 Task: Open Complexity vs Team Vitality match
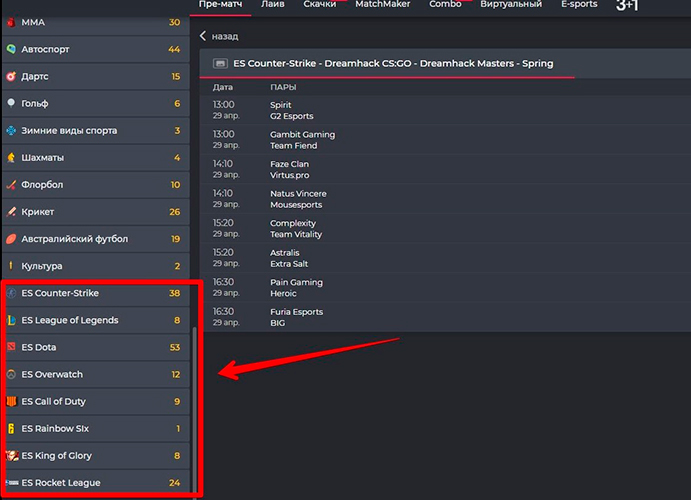(445, 228)
